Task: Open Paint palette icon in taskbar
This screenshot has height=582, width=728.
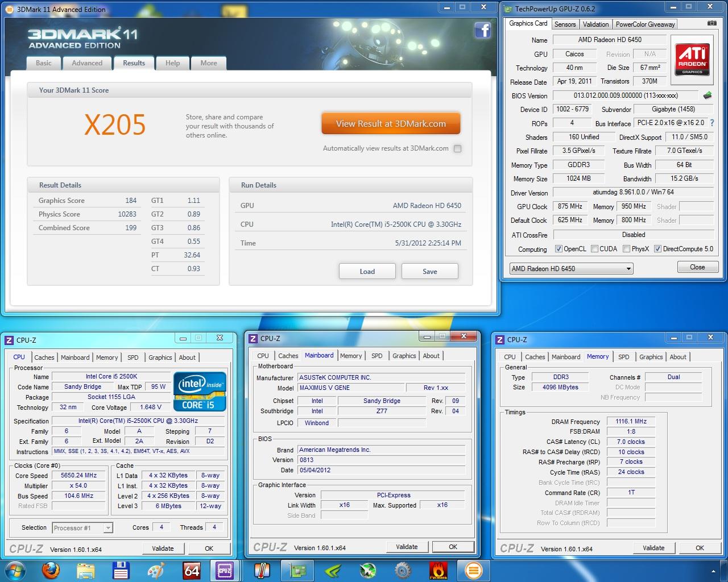Action: (156, 570)
